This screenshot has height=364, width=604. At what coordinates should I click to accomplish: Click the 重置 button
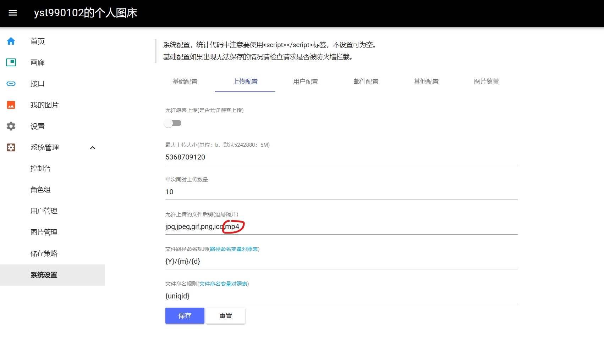(226, 316)
